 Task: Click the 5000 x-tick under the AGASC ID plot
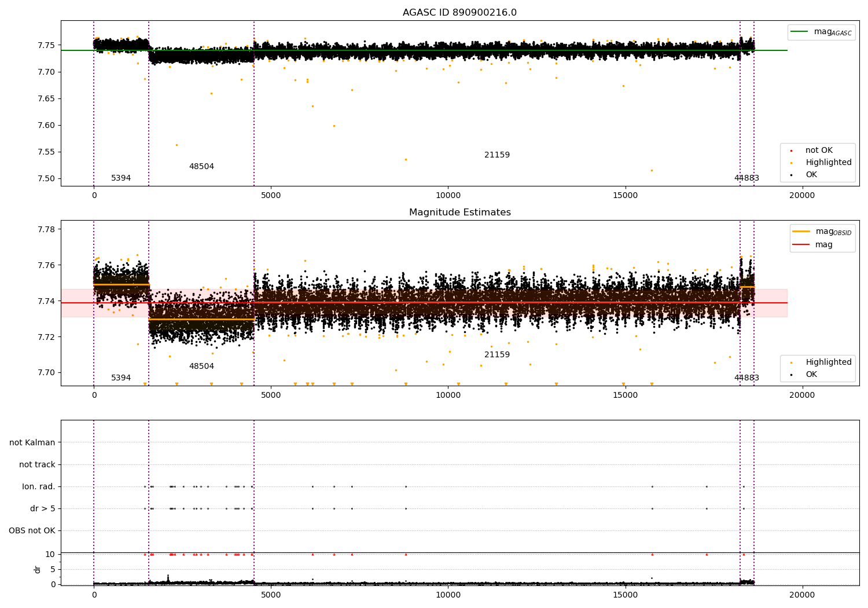pyautogui.click(x=271, y=196)
